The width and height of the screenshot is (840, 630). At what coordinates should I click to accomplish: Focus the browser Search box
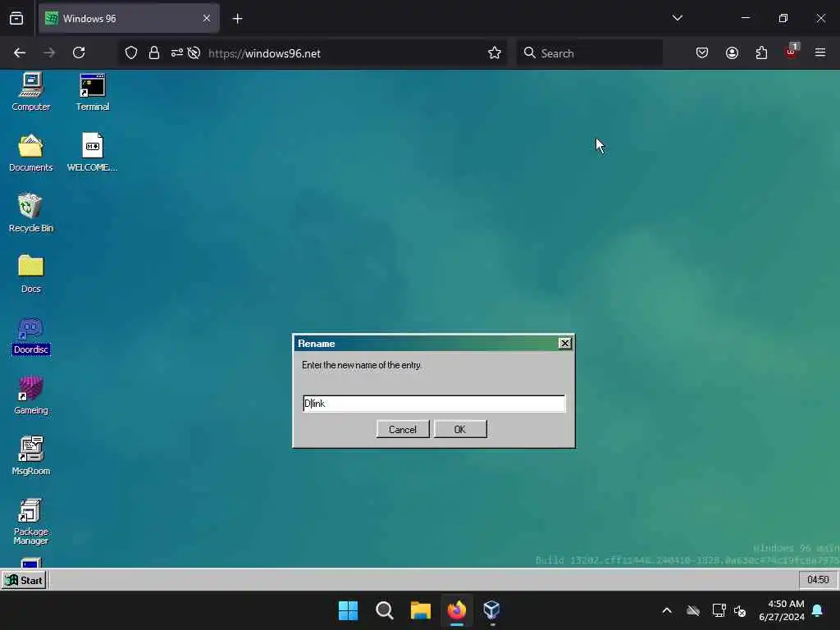[x=590, y=53]
